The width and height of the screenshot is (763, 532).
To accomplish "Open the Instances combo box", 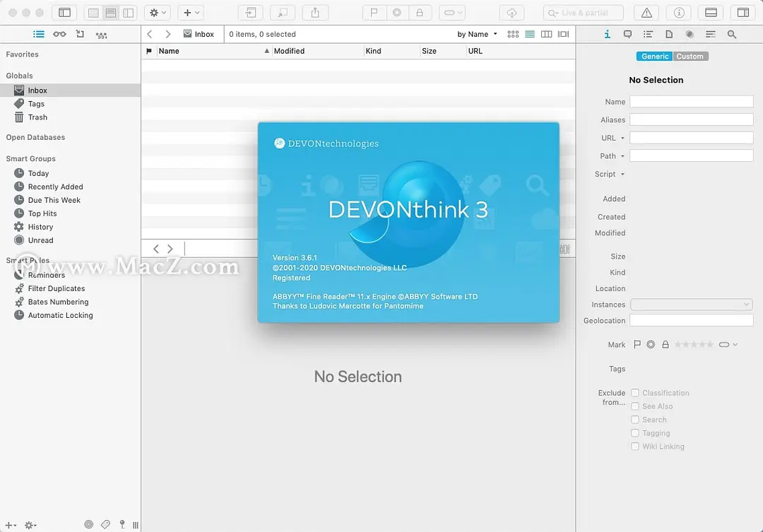I will (x=692, y=305).
